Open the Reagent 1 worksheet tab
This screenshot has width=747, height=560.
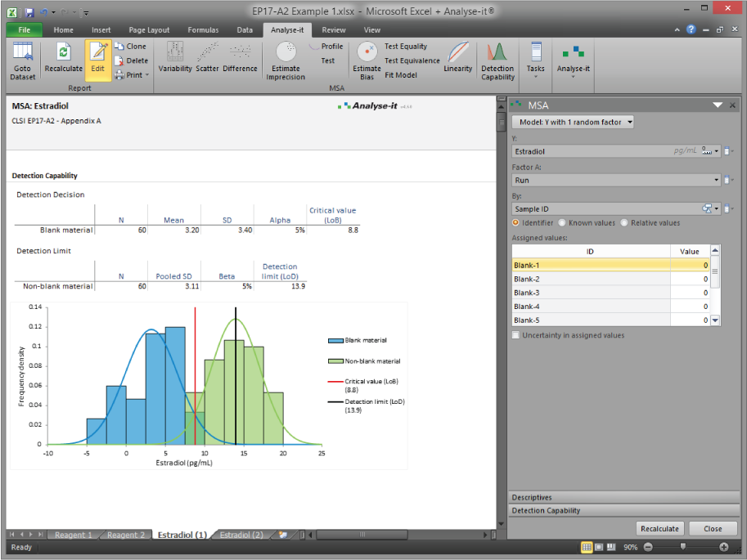pyautogui.click(x=73, y=535)
